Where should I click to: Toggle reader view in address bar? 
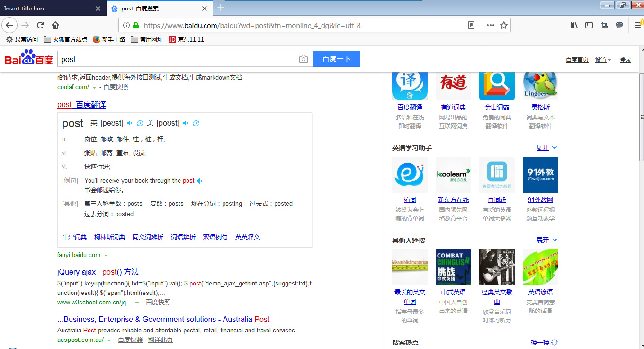coord(471,25)
